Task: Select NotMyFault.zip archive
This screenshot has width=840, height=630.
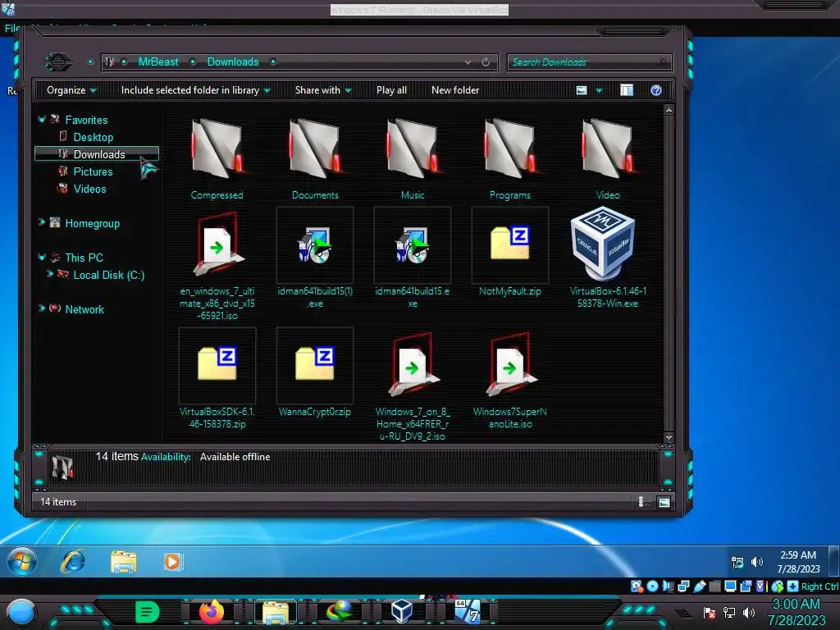Action: click(510, 253)
